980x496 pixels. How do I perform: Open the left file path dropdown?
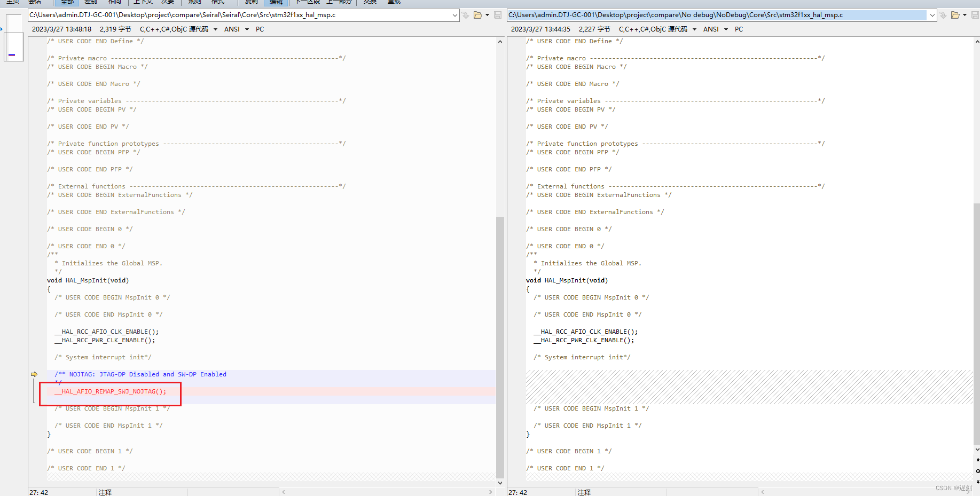[x=454, y=15]
